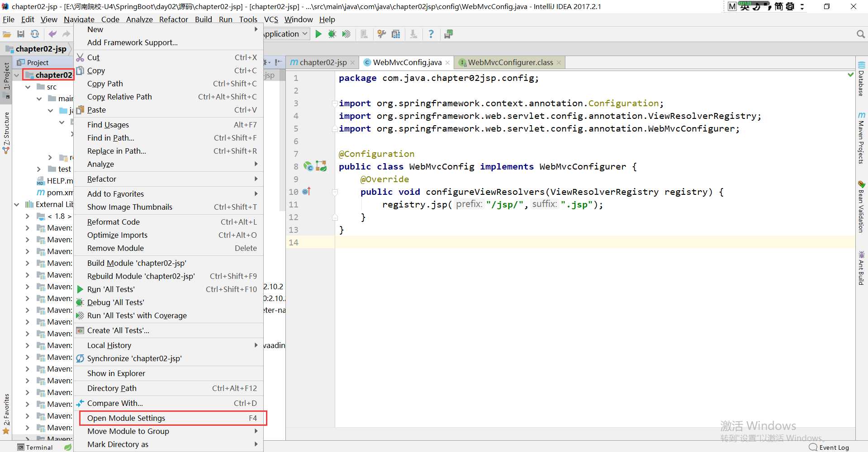Collapse the src folder node
This screenshot has height=452, width=868.
tap(28, 87)
